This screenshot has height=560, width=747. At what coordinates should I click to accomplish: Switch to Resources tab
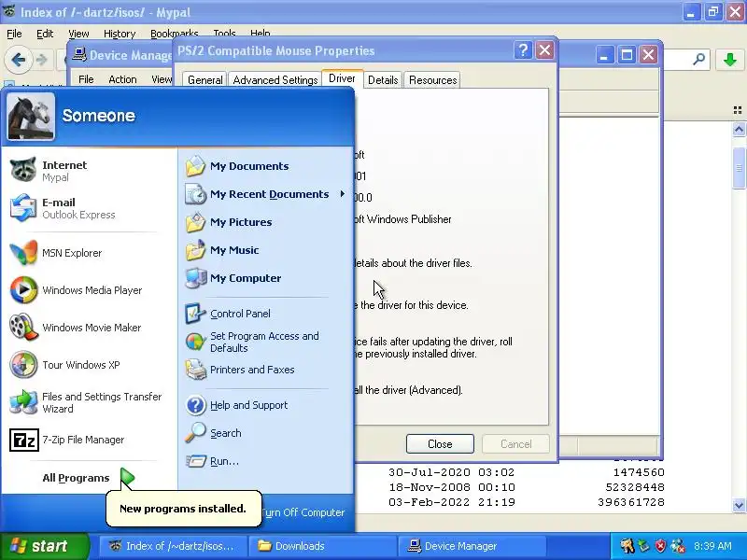click(x=433, y=80)
